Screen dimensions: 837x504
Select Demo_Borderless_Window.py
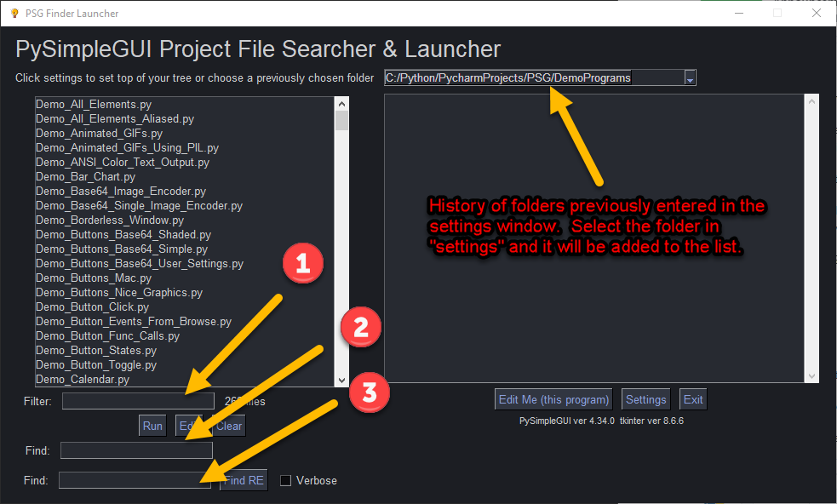coord(110,220)
